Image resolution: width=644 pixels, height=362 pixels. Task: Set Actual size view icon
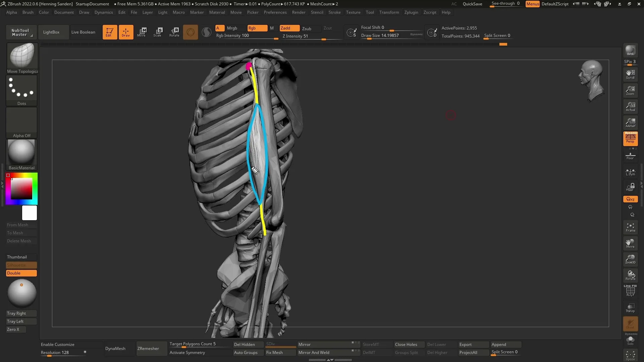click(630, 107)
